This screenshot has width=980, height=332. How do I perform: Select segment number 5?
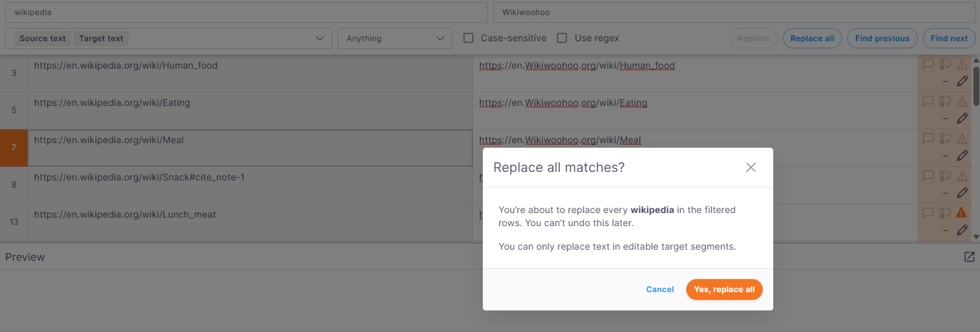14,110
